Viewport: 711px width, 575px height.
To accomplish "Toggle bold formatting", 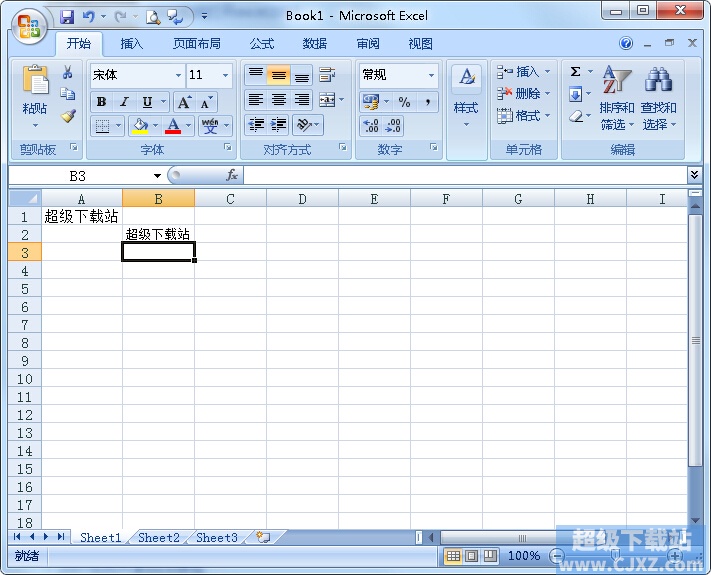I will (102, 102).
